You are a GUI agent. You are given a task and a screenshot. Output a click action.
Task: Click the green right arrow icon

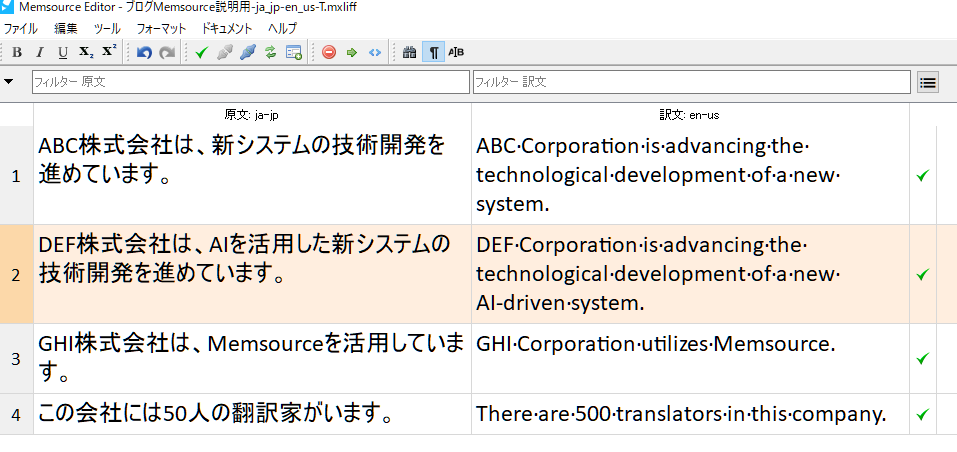[352, 52]
